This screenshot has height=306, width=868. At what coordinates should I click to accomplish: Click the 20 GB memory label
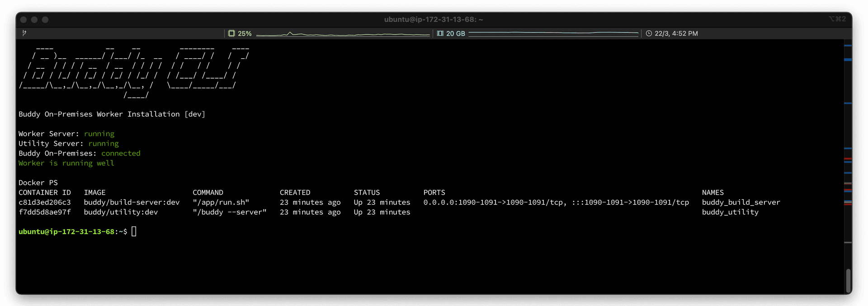pos(455,33)
